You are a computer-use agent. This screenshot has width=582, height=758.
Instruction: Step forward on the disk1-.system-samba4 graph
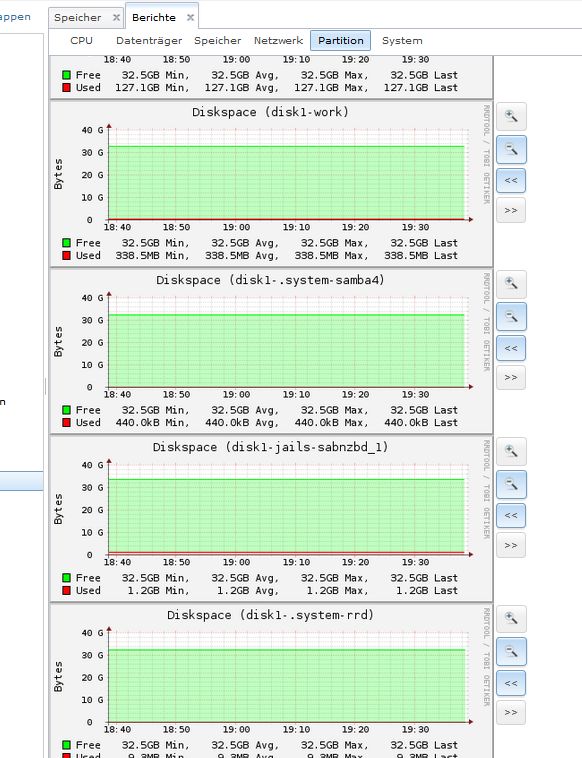(x=511, y=378)
